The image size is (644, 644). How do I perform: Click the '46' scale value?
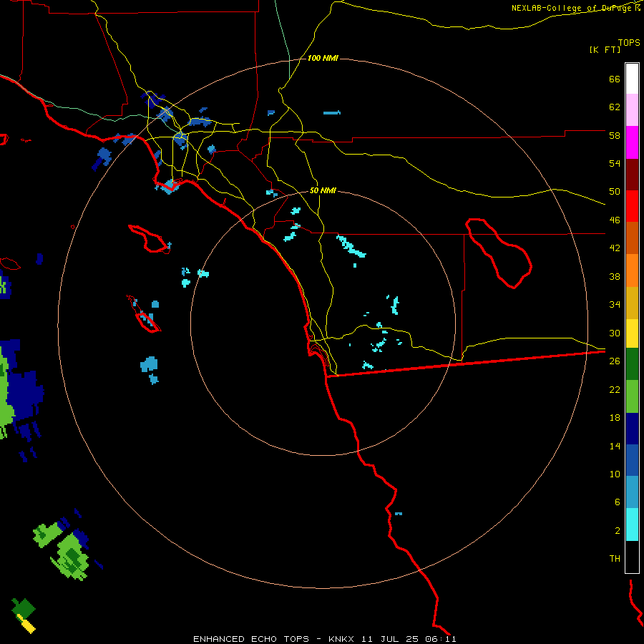(615, 220)
